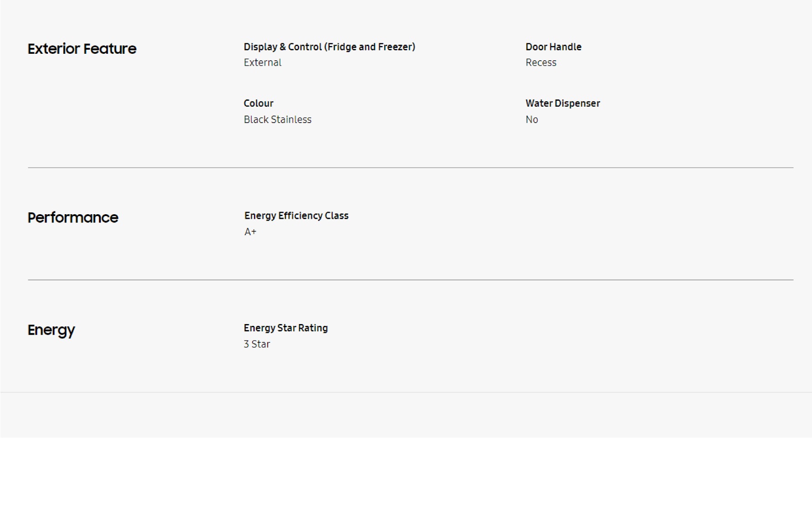The height and width of the screenshot is (505, 812).
Task: Click the Door Handle spec label
Action: [x=553, y=47]
